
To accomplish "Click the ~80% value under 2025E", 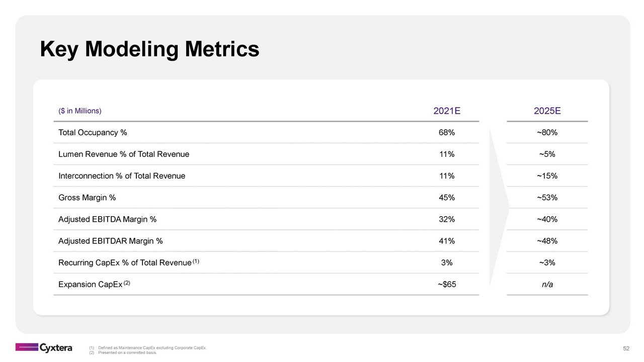I will (x=547, y=133).
